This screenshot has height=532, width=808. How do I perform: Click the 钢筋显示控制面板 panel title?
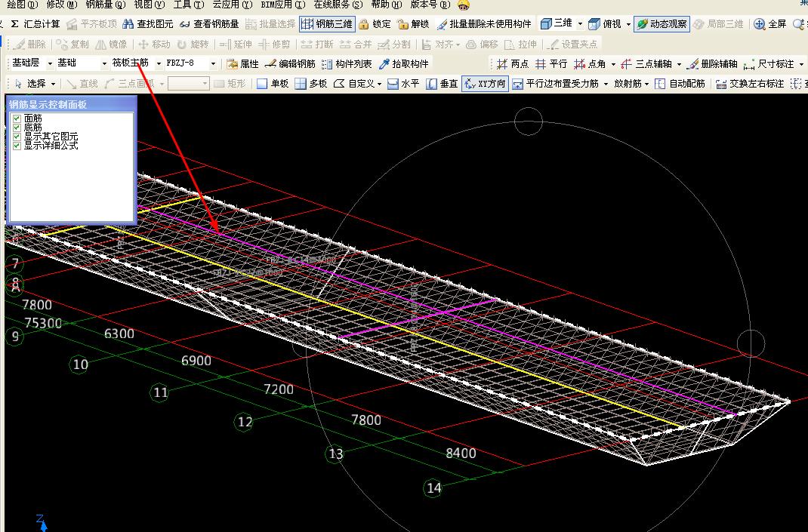pyautogui.click(x=48, y=105)
